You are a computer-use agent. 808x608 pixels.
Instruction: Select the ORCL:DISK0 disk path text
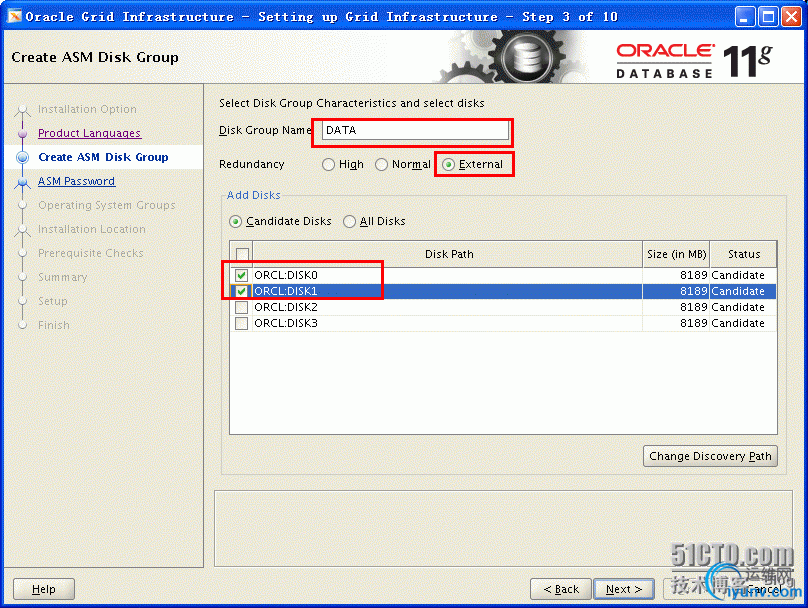[x=286, y=275]
